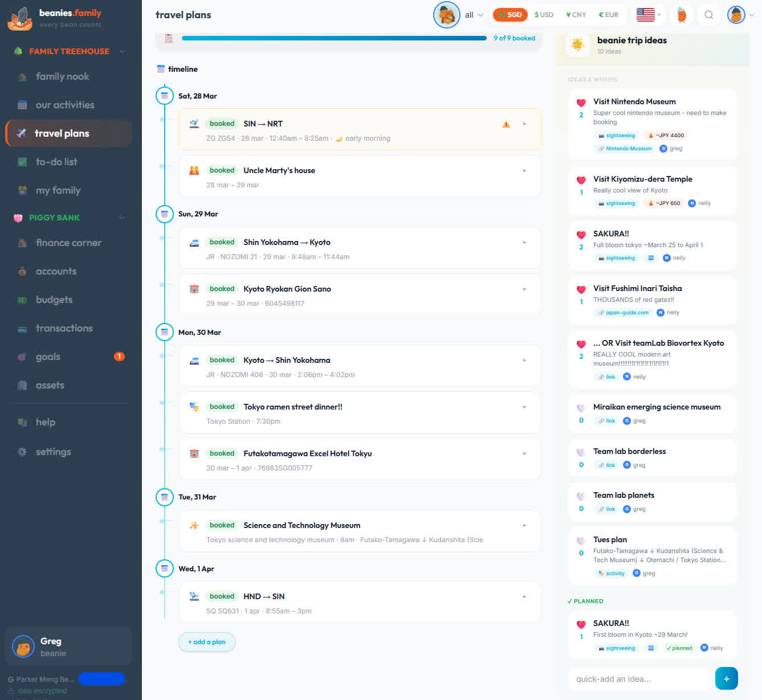762x700 pixels.
Task: Open the language flag dropdown
Action: click(x=649, y=15)
